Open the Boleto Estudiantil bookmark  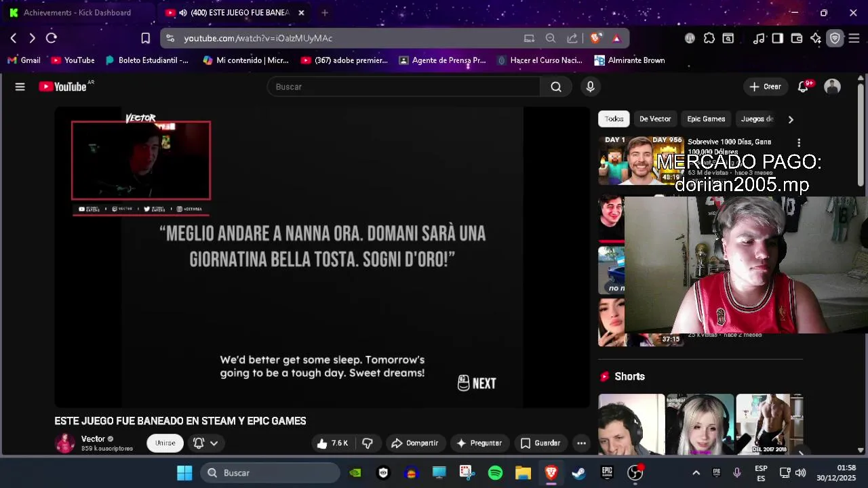[147, 60]
